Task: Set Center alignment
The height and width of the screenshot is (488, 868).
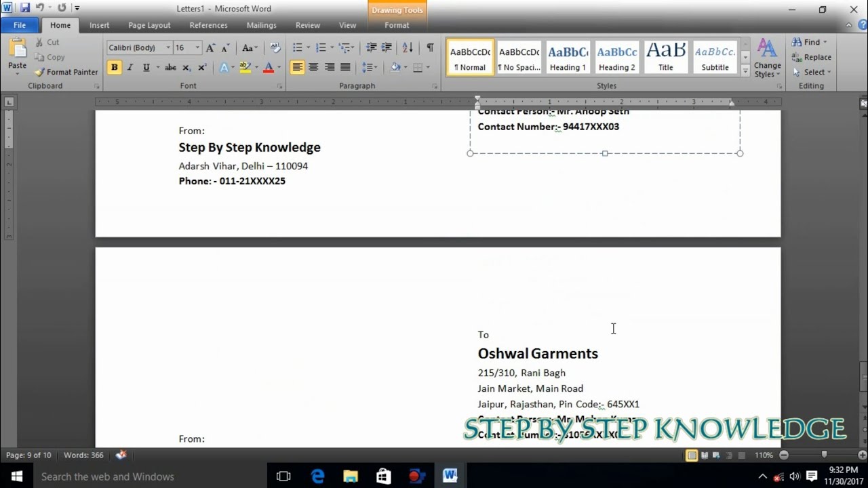Action: [x=313, y=67]
